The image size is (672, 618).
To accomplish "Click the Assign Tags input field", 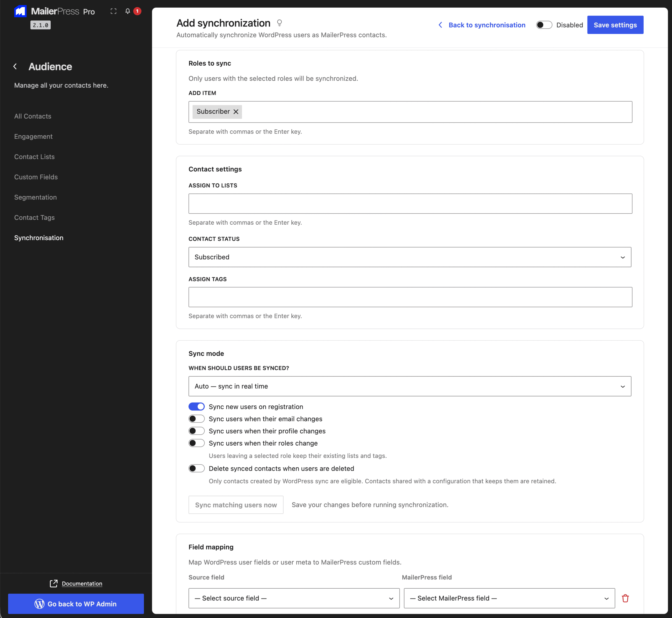I will [x=410, y=297].
